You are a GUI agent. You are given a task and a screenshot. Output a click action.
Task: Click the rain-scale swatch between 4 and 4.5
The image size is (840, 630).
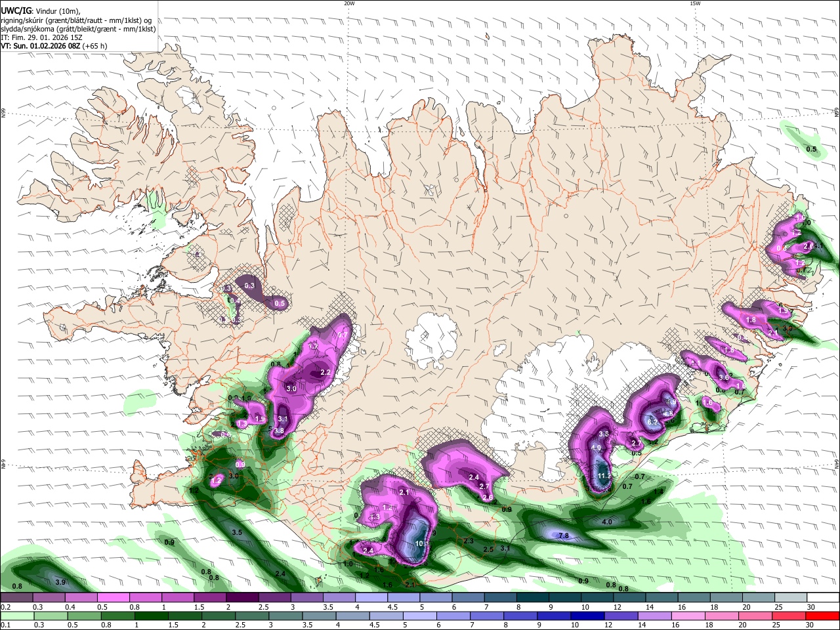[352, 616]
